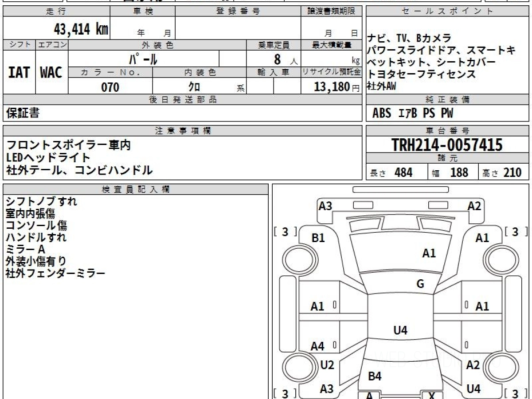This screenshot has height=399, width=532.
Task: Click the A4 mark on the diagram
Action: pyautogui.click(x=317, y=346)
